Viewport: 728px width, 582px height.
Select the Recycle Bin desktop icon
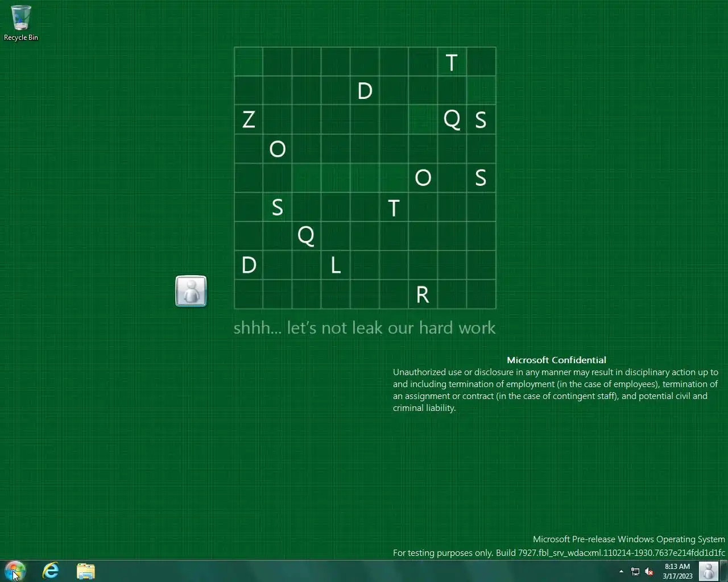21,23
